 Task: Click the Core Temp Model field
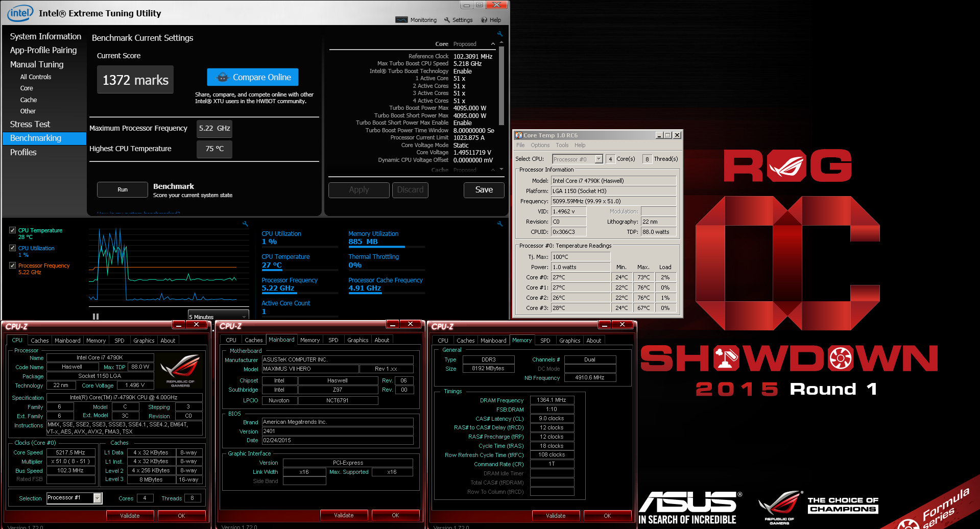point(613,181)
